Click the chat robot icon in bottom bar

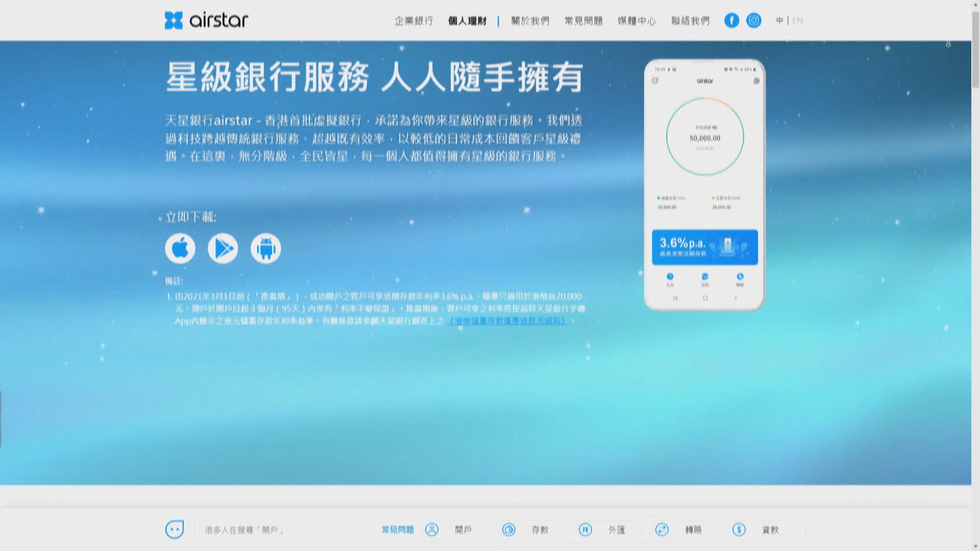[x=174, y=530]
